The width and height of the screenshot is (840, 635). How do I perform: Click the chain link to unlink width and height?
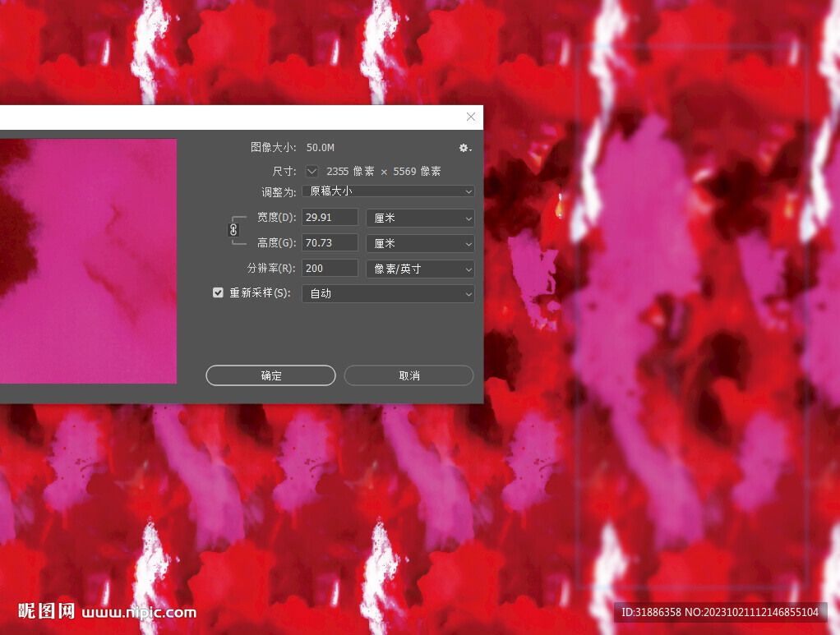point(235,230)
